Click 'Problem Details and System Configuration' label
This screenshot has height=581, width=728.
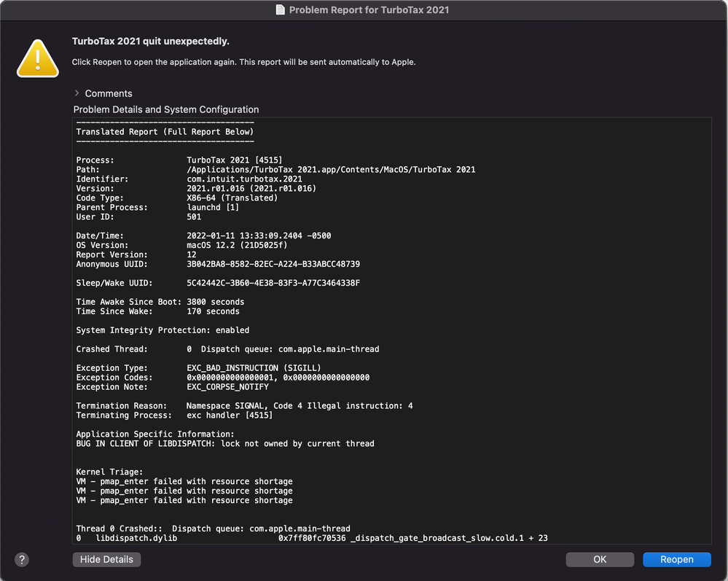(166, 109)
